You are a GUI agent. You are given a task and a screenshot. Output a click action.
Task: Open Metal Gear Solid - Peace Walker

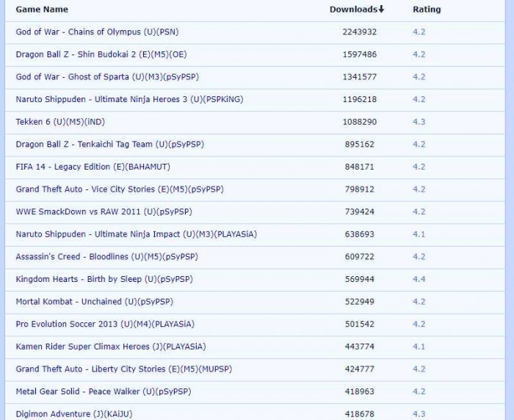(x=104, y=391)
